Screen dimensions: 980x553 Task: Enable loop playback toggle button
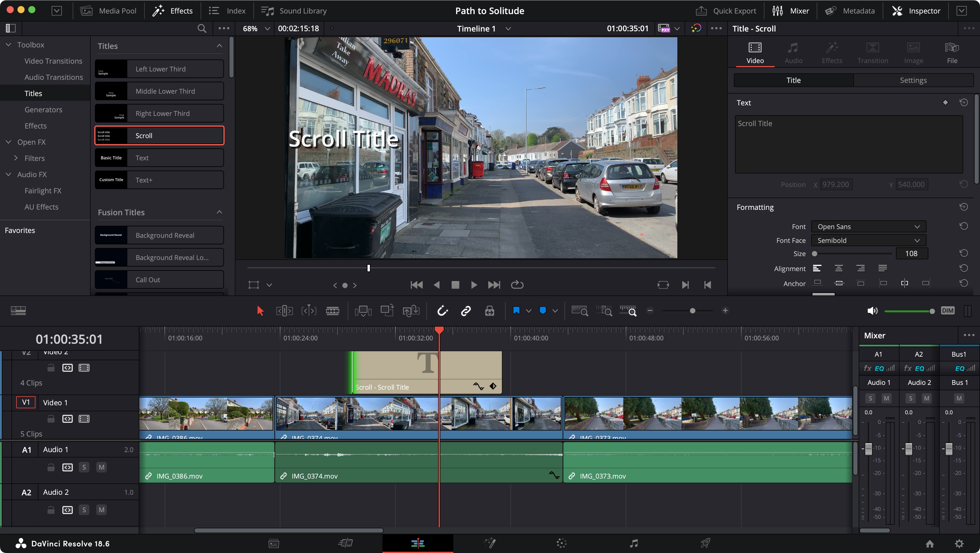click(x=518, y=285)
